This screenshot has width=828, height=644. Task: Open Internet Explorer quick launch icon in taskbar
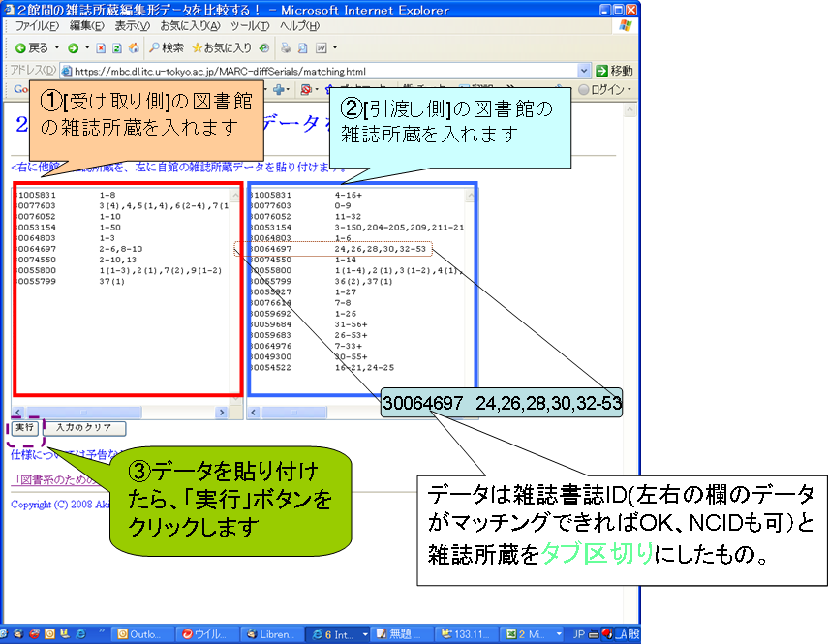tap(80, 633)
